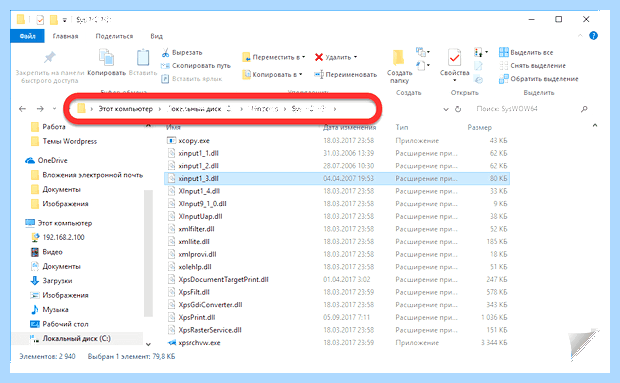
Task: Click Свойства icon with red checkmark
Action: tap(454, 58)
